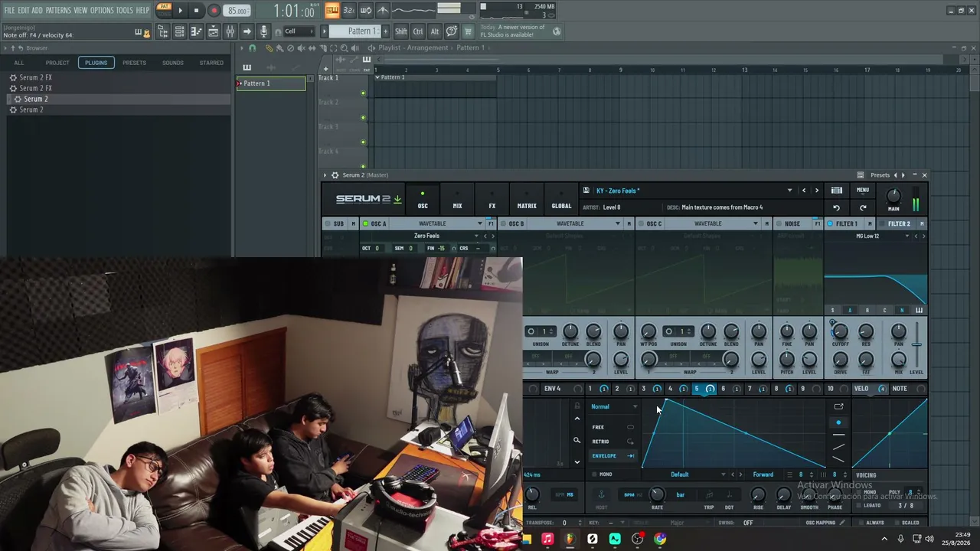Click the Serum redo arrow
Viewport: 980px width, 551px height.
863,207
